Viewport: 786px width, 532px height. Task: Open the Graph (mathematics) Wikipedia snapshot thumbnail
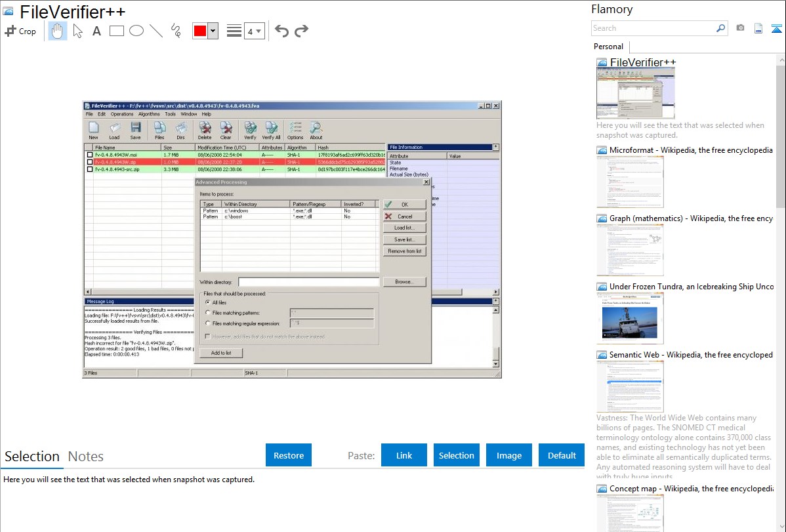630,249
